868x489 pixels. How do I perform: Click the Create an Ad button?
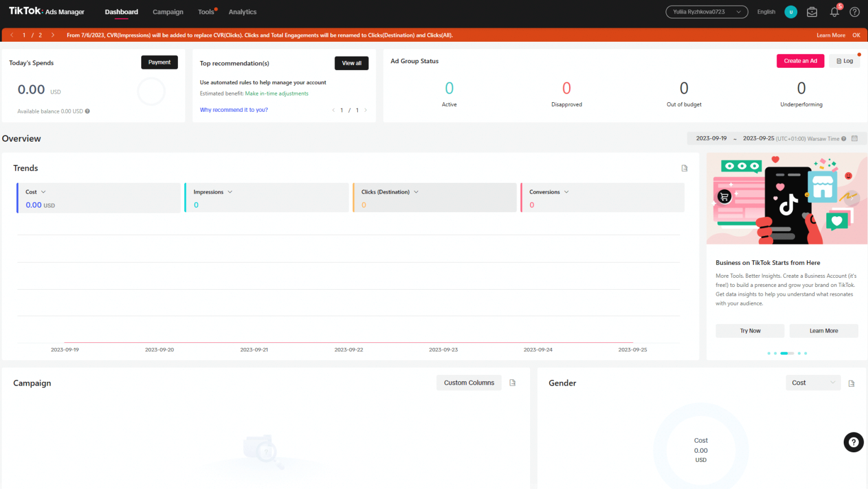pyautogui.click(x=800, y=60)
